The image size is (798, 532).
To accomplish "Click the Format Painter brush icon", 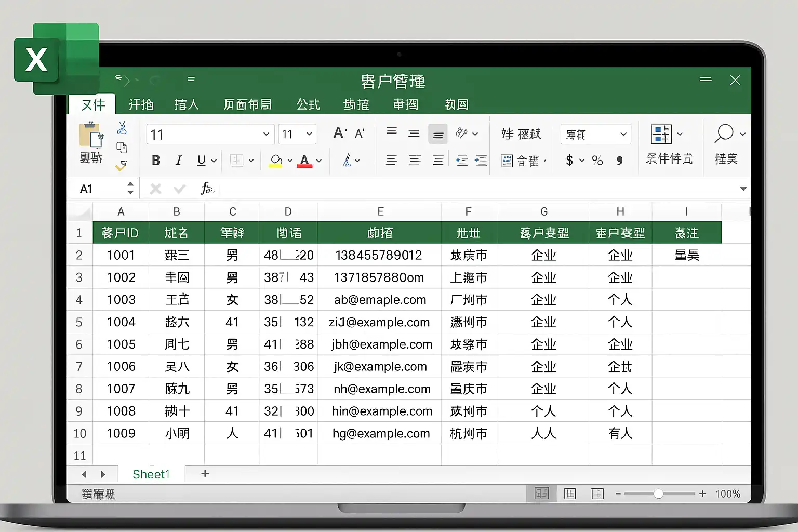I will 121,166.
